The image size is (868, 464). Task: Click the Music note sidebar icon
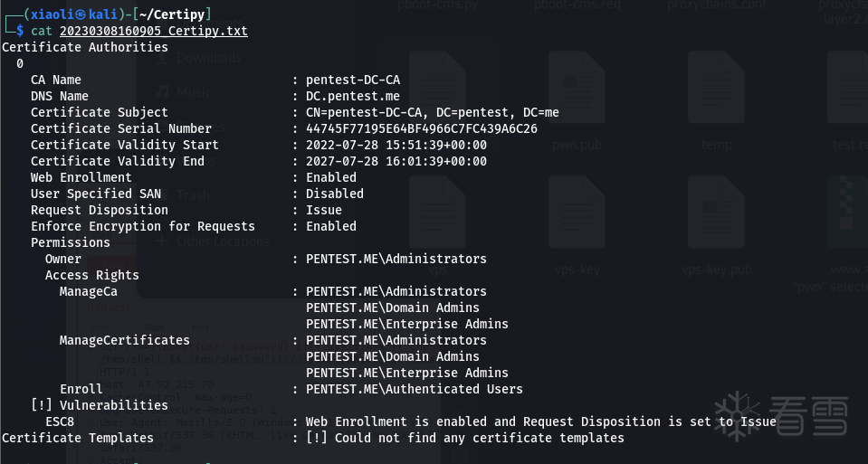(163, 91)
